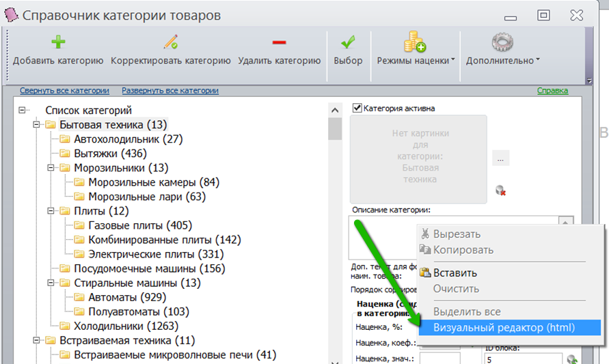Collapse the Стиральные машины branch
This screenshot has width=609, height=364.
point(51,283)
